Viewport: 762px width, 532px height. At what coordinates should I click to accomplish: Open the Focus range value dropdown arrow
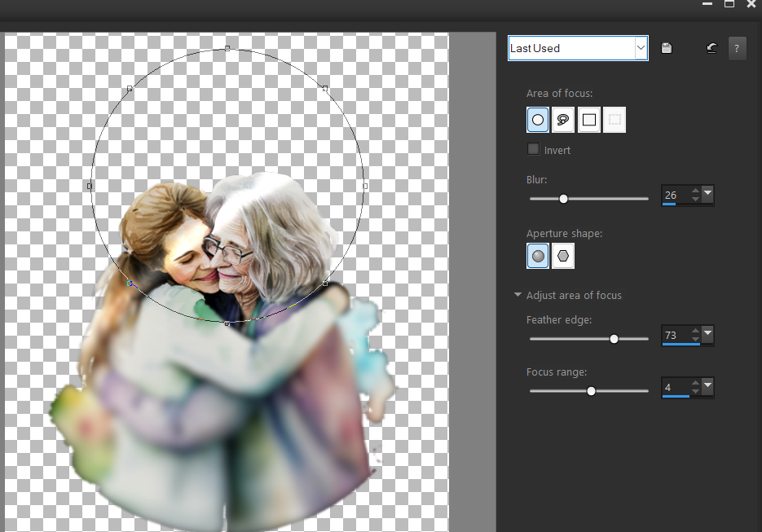[707, 387]
